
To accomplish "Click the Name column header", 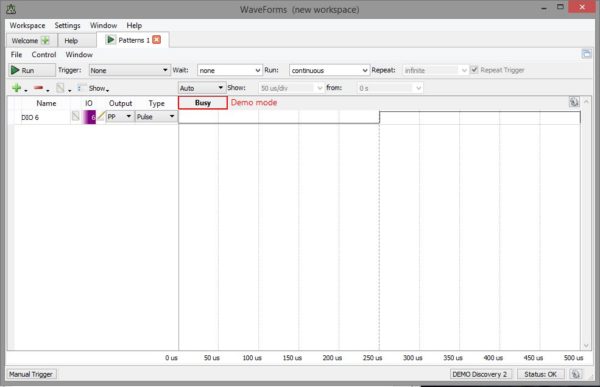I will point(46,103).
